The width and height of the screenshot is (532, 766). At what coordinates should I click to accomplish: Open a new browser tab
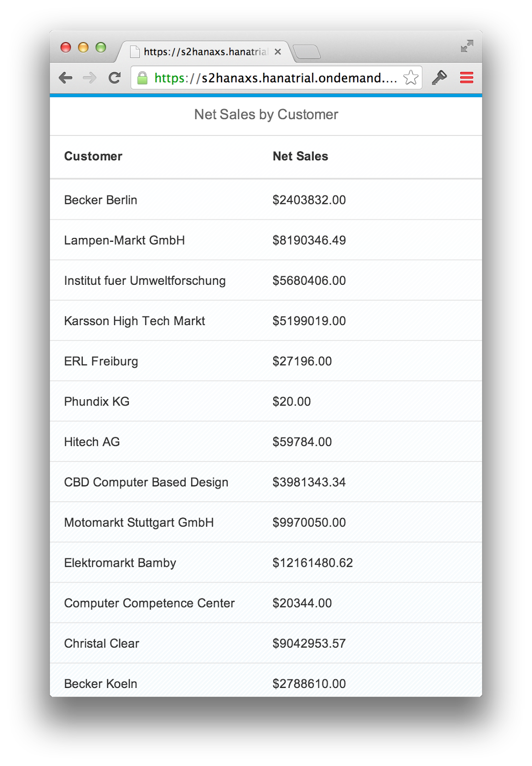point(306,52)
